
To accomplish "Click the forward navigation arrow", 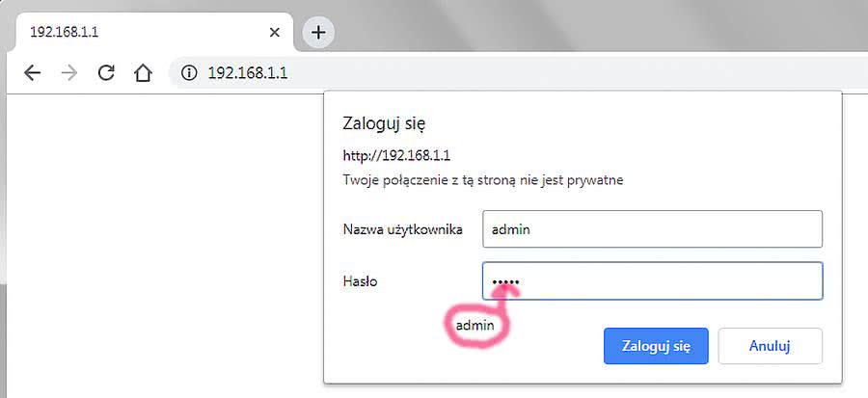I will coord(68,73).
